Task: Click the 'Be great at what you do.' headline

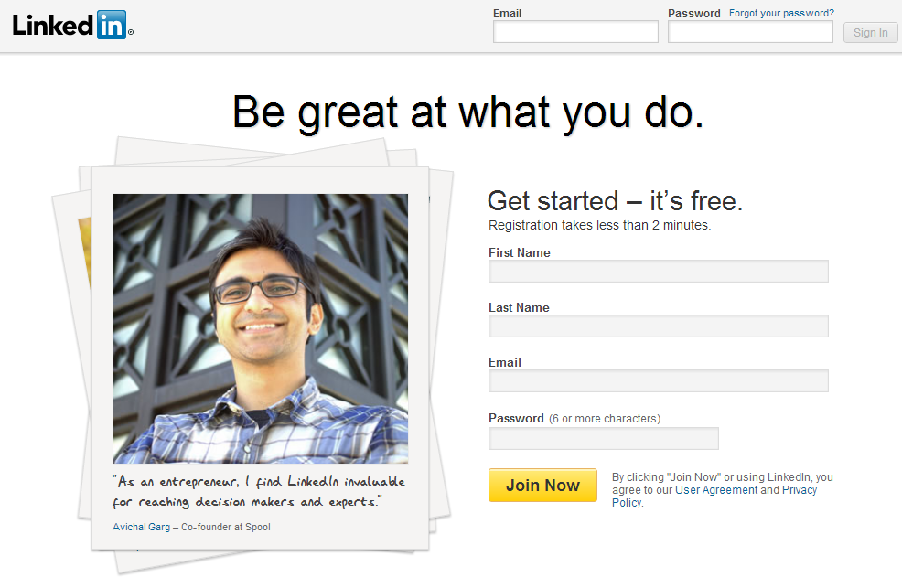Action: click(x=468, y=112)
